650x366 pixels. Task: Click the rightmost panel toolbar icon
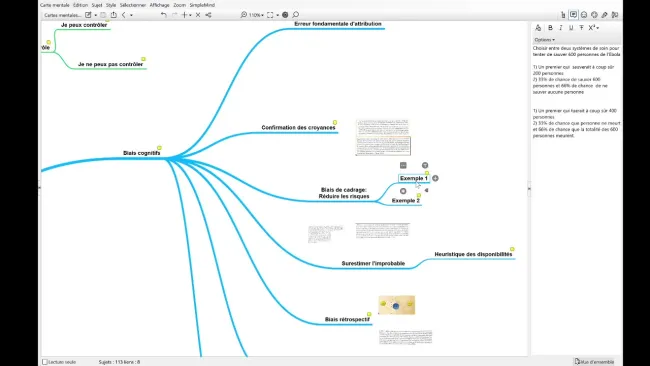click(x=615, y=15)
